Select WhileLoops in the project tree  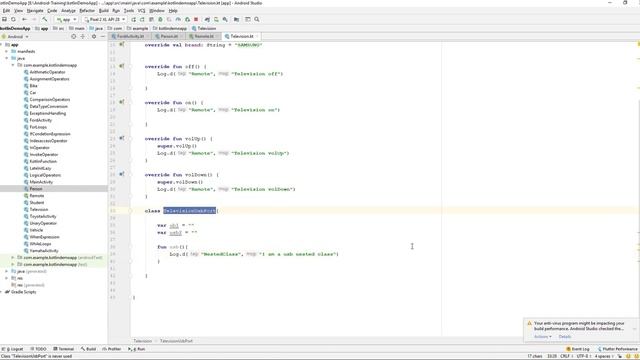click(40, 244)
